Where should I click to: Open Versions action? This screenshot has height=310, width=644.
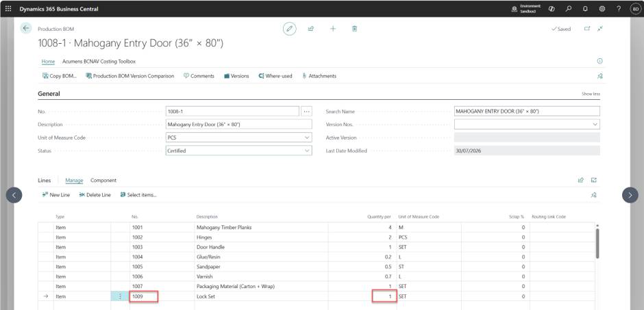pyautogui.click(x=236, y=76)
